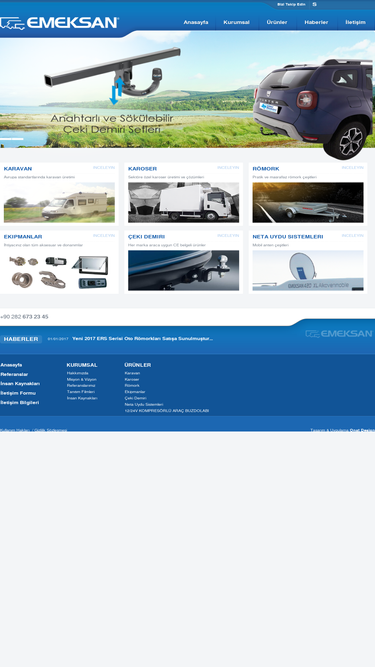Click the Ekipmanlar accessories image
This screenshot has height=667, width=375.
tap(59, 271)
